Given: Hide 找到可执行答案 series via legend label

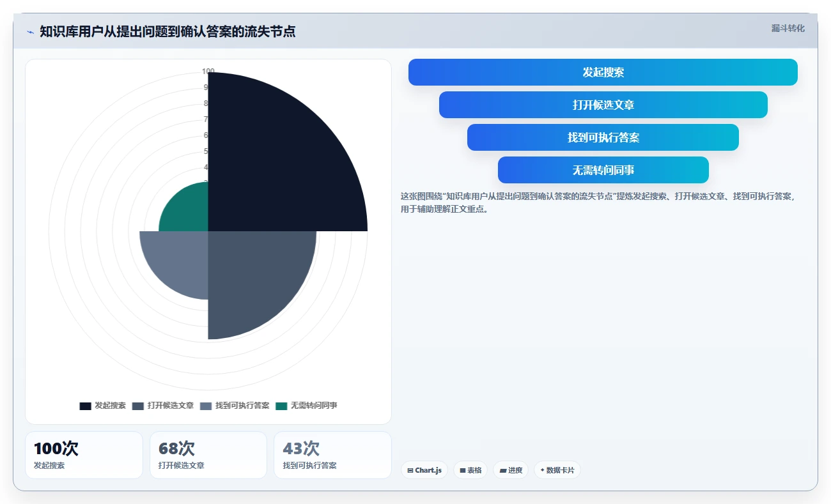Looking at the screenshot, I should point(242,406).
